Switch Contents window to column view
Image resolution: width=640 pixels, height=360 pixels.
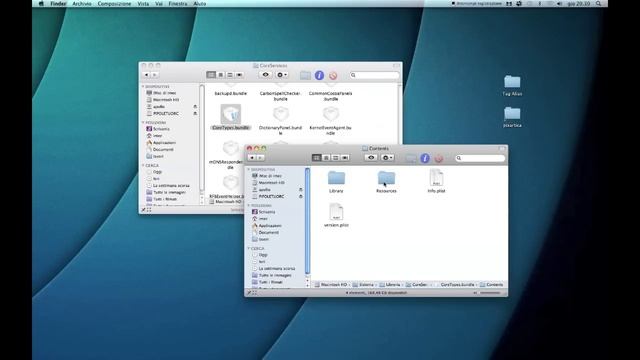336,158
